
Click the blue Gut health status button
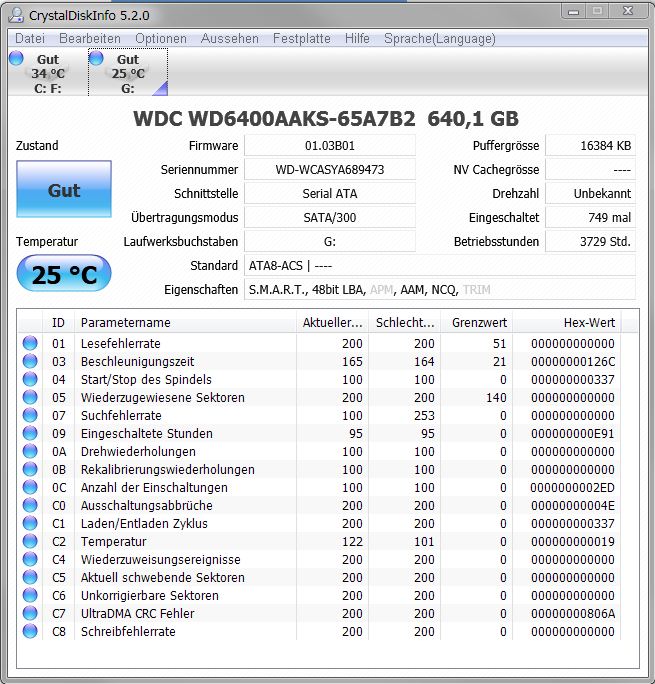pos(64,189)
